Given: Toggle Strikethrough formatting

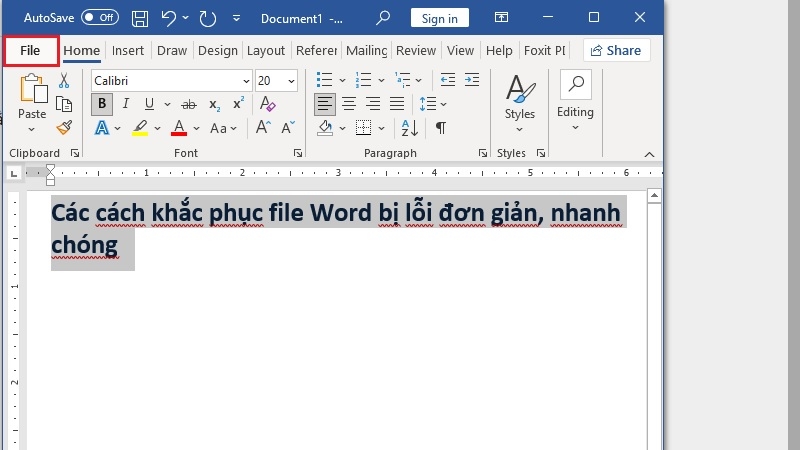Looking at the screenshot, I should coord(189,105).
